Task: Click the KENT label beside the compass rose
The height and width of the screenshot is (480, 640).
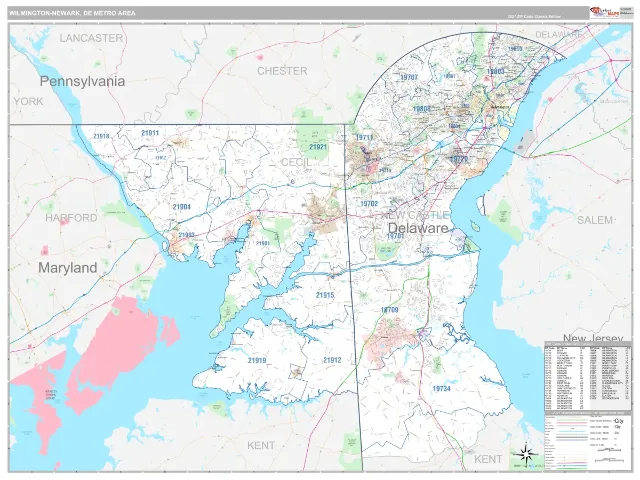Action: pyautogui.click(x=488, y=459)
